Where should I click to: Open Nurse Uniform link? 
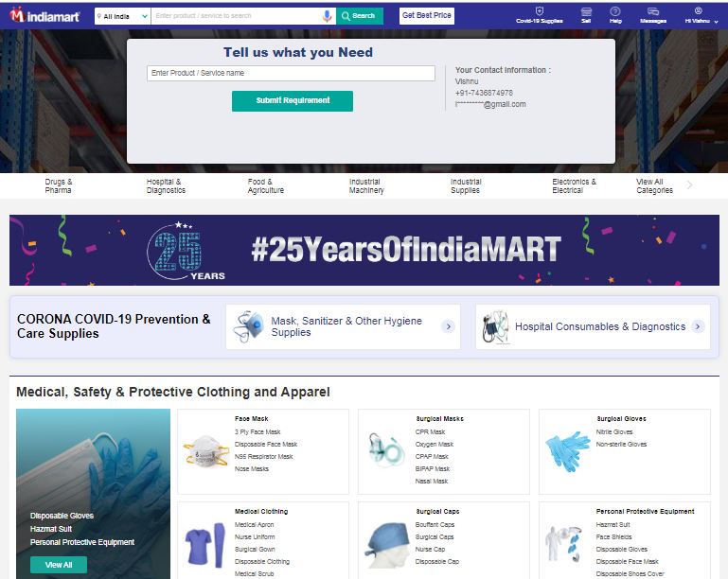coord(255,536)
